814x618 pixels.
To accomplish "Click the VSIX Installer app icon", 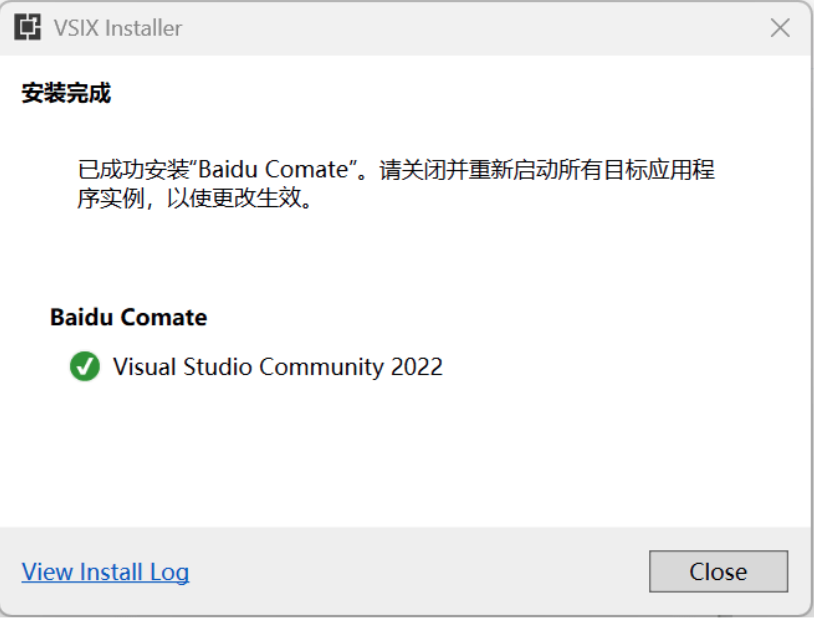I will tap(28, 28).
